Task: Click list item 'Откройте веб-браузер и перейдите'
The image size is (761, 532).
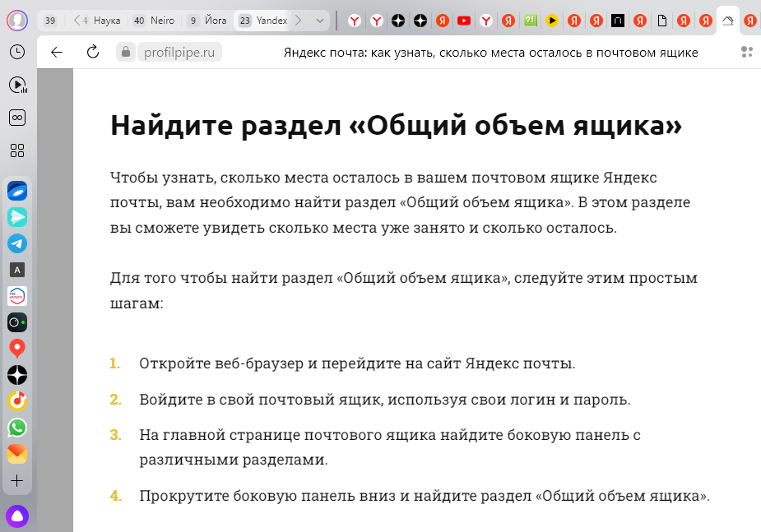Action: 357,363
